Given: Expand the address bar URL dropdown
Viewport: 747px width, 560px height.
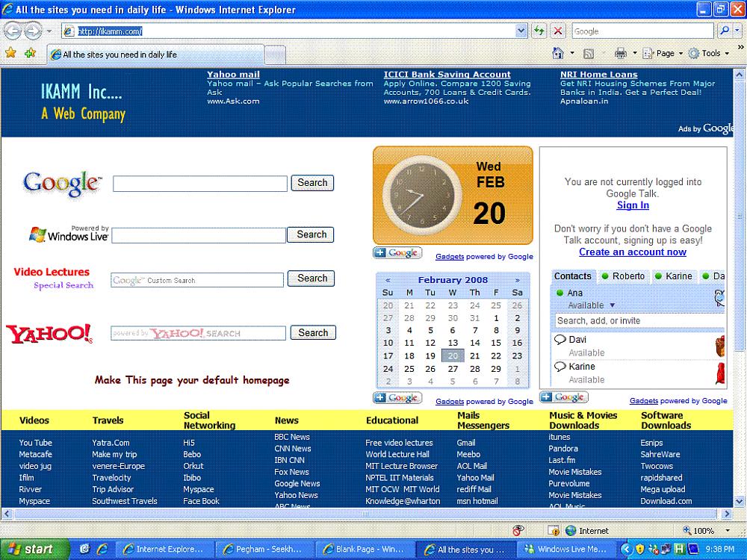Looking at the screenshot, I should pyautogui.click(x=521, y=31).
